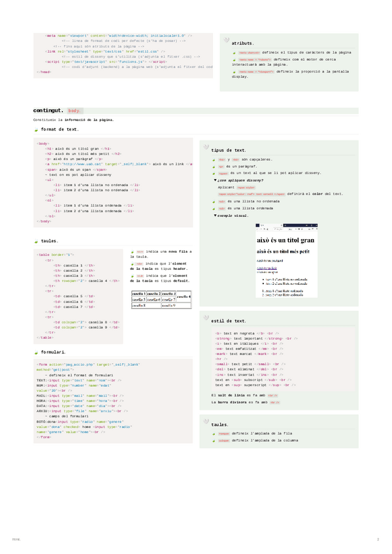Click the "estil de text." callout title
Viewport: 392px width, 554px height.
point(229,321)
